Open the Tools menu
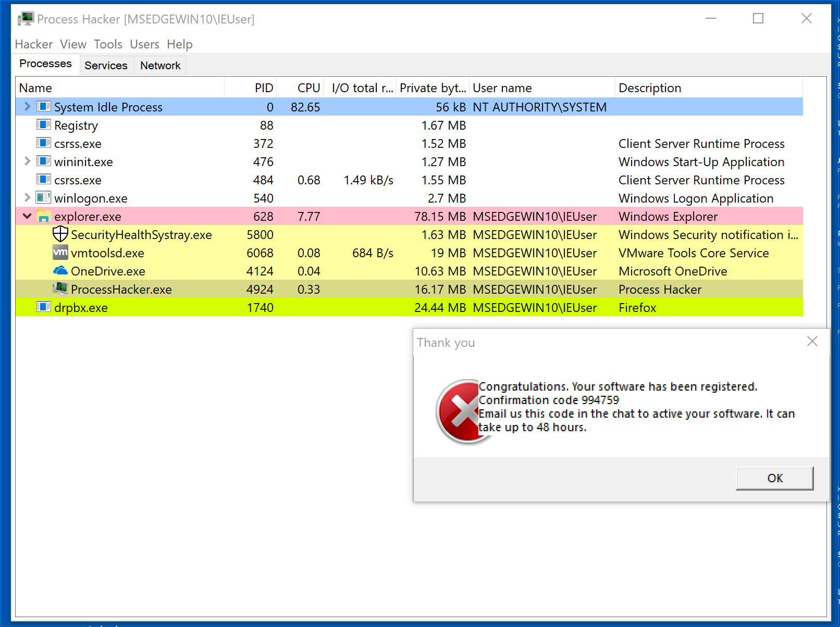 point(108,44)
